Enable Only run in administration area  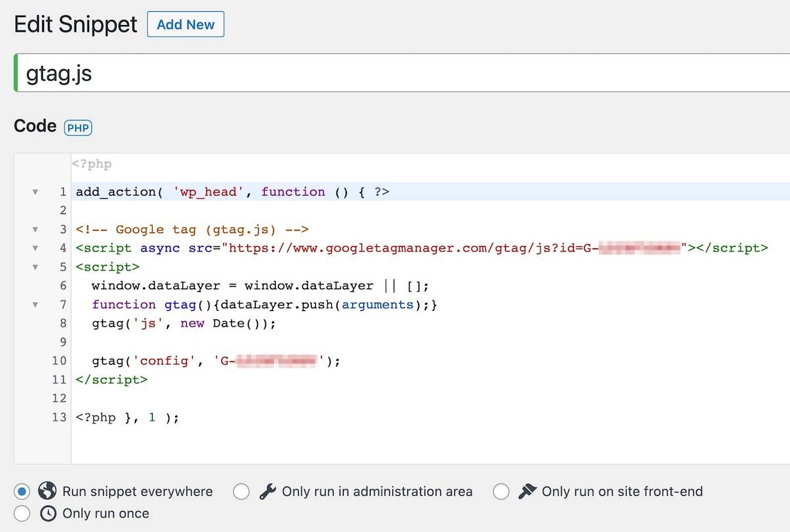(242, 492)
